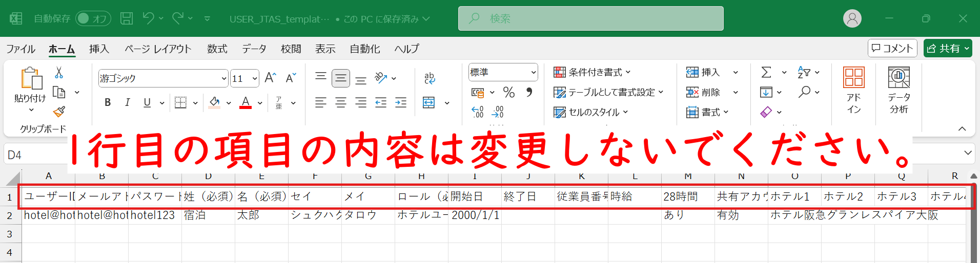Switch to the ページ レイアウト tab
This screenshot has width=980, height=263.
[x=158, y=49]
